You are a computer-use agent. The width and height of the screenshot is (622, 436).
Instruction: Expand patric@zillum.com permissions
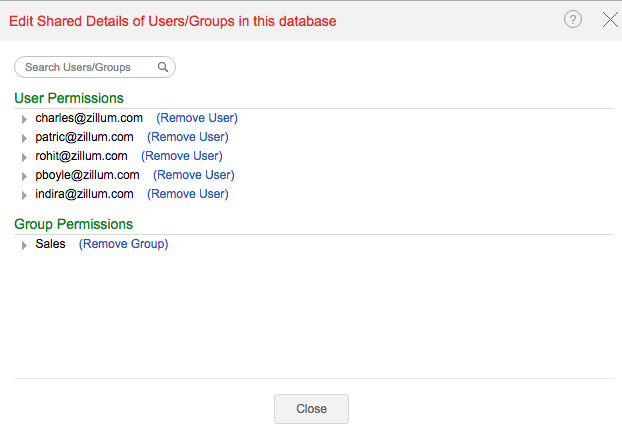pyautogui.click(x=24, y=138)
